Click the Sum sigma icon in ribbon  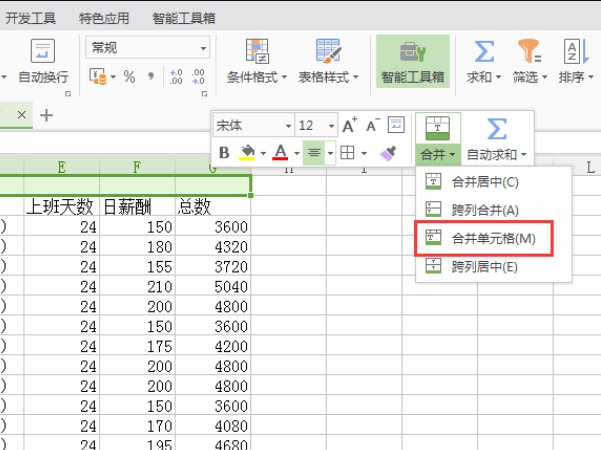click(484, 51)
